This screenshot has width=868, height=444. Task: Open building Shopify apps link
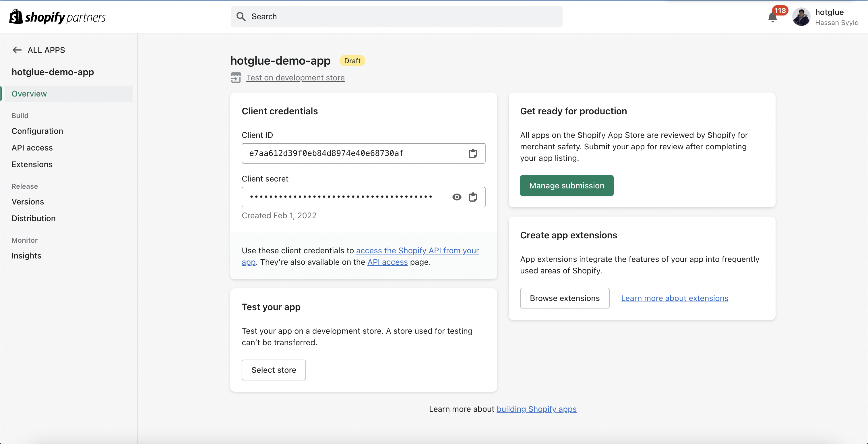pos(536,409)
